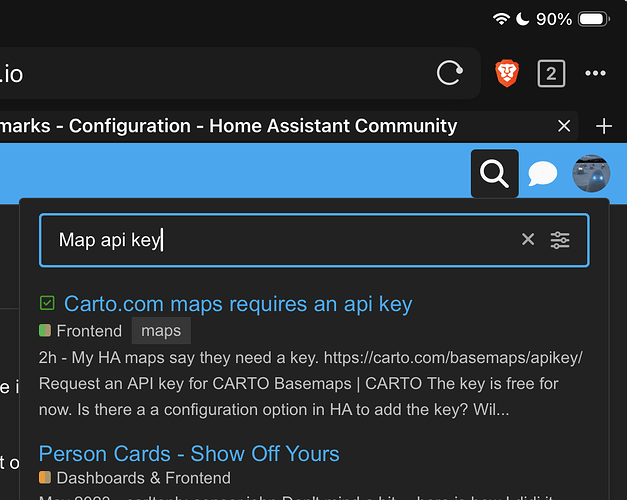This screenshot has height=500, width=627.
Task: Open 'Person Cards - Show Off Yours' result
Action: point(189,454)
